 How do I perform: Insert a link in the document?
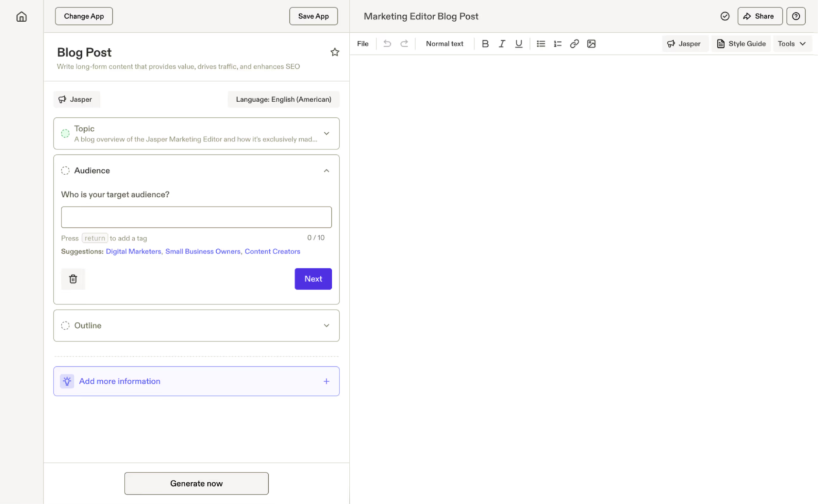tap(574, 44)
